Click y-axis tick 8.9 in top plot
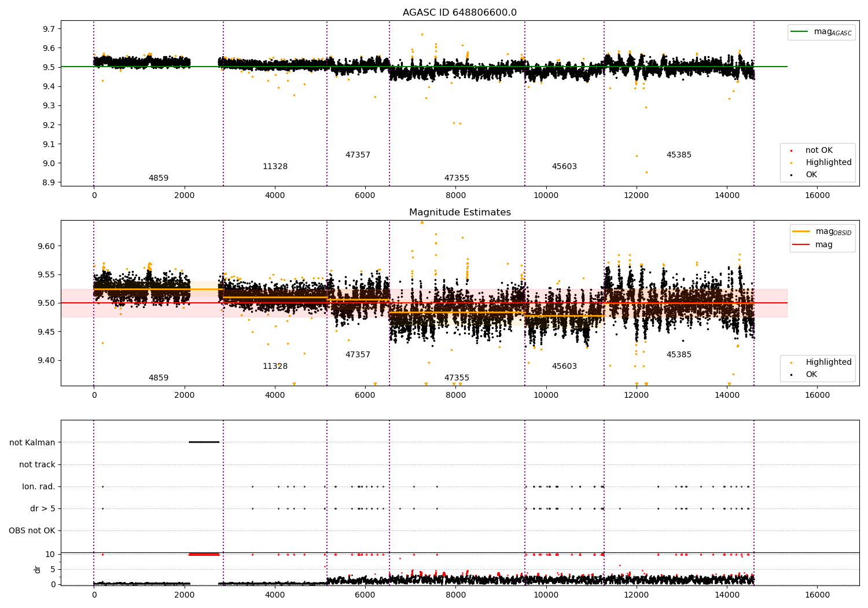 [49, 182]
